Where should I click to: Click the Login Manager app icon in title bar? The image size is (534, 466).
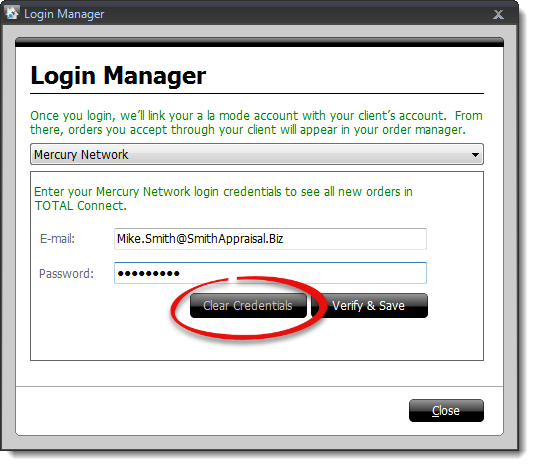(x=12, y=13)
